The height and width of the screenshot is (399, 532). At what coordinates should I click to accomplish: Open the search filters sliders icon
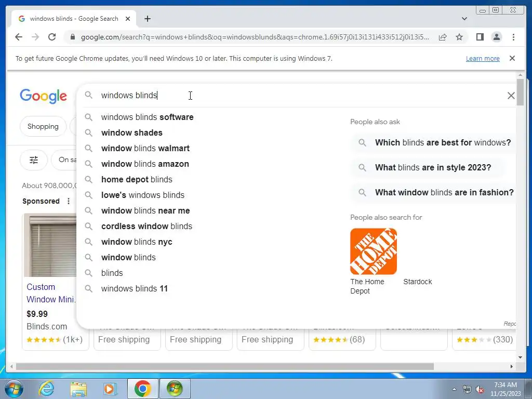[34, 160]
